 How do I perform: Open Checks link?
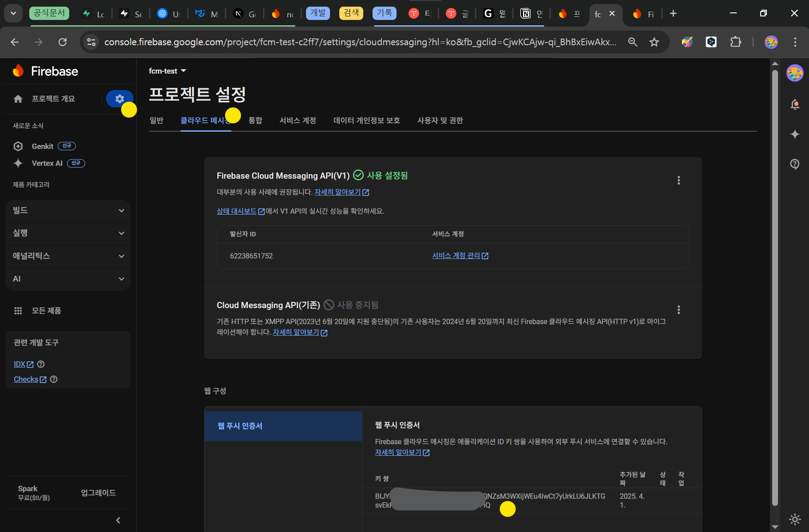pyautogui.click(x=30, y=379)
